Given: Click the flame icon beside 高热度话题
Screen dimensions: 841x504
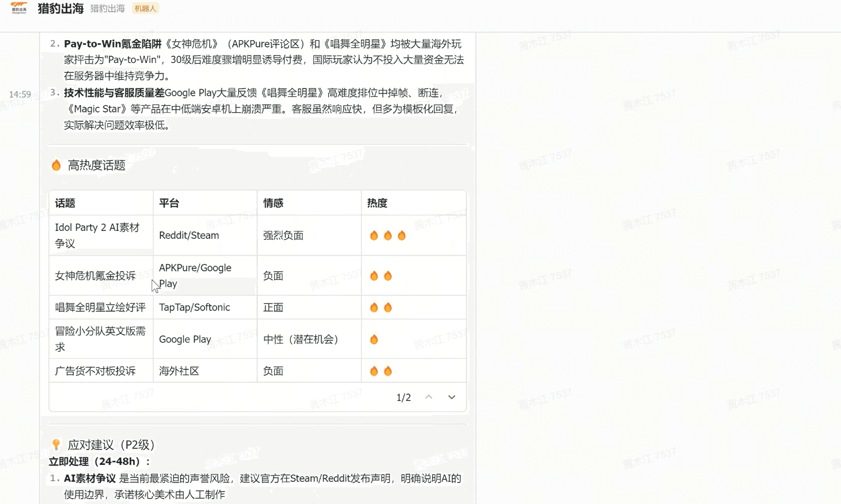Looking at the screenshot, I should [56, 165].
